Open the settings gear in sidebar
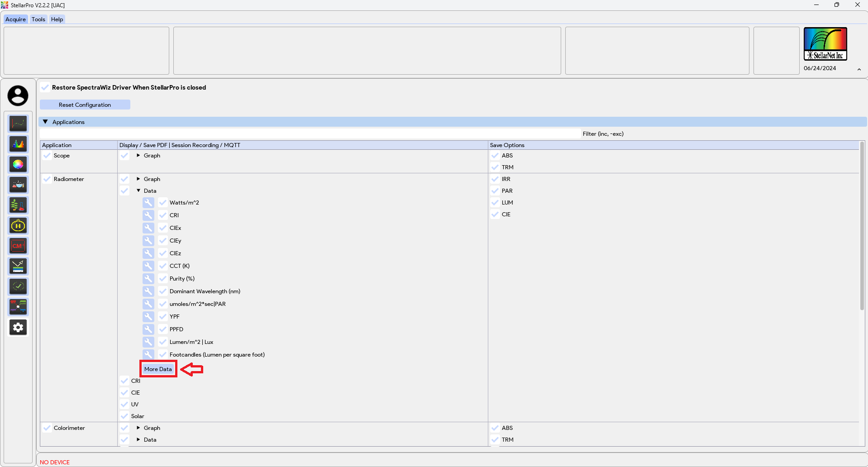Image resolution: width=868 pixels, height=467 pixels. [x=18, y=327]
